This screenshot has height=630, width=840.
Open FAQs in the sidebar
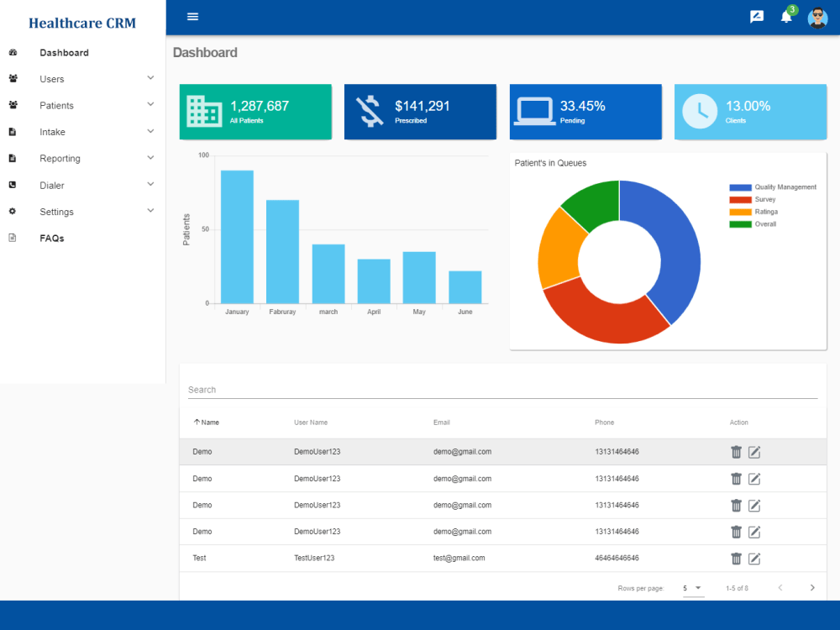(x=52, y=239)
